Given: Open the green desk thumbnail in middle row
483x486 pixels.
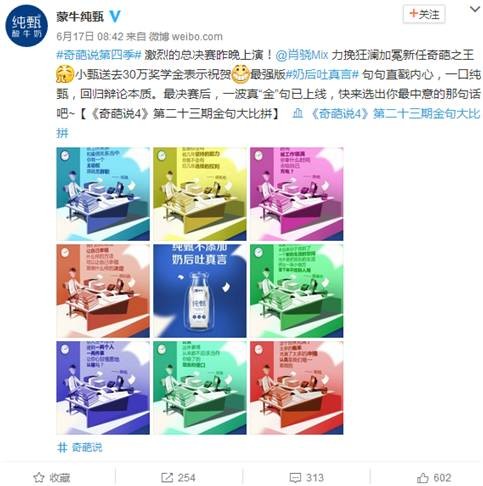Looking at the screenshot, I should [x=297, y=291].
